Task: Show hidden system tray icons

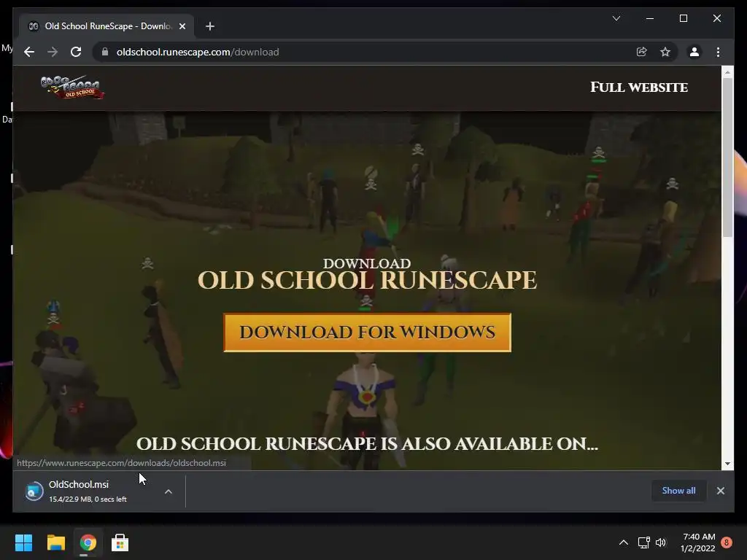Action: [x=623, y=542]
